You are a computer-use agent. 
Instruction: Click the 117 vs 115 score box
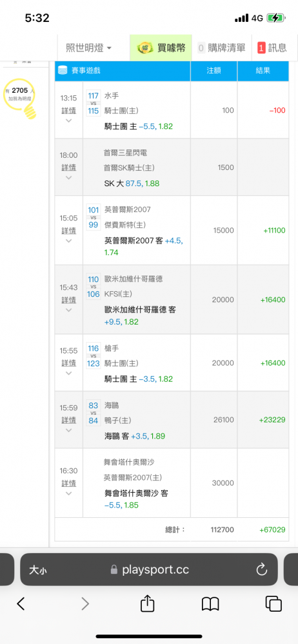(94, 103)
